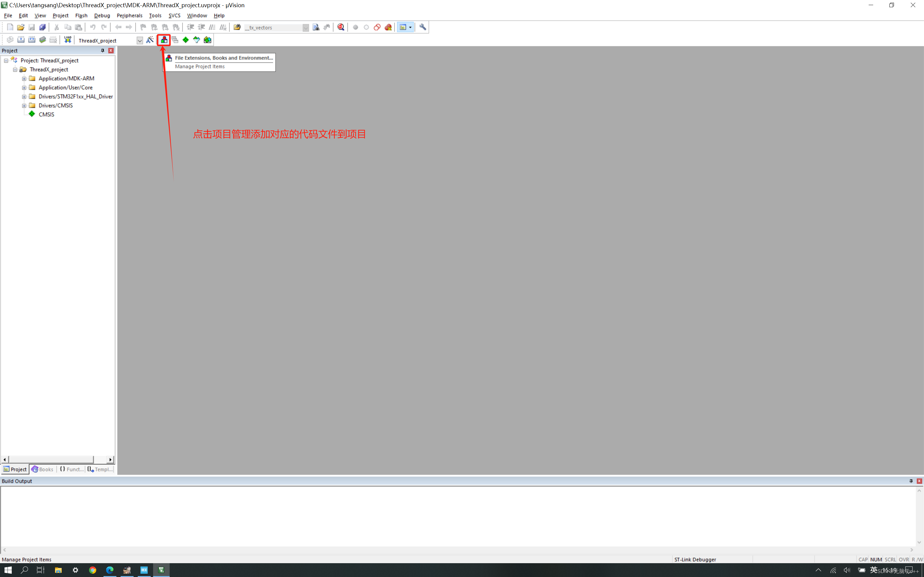The image size is (924, 577).
Task: Click the _tx_vectors dropdown selector
Action: [x=276, y=27]
